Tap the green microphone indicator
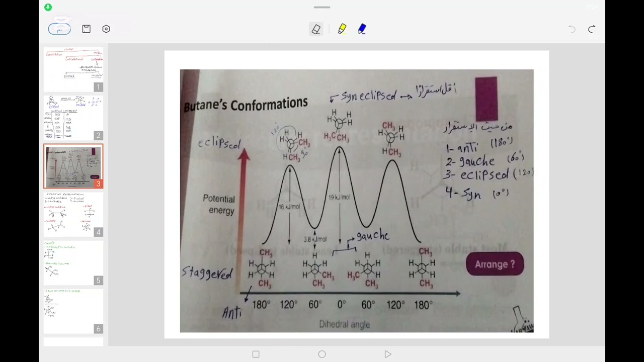The width and height of the screenshot is (644, 362). 48,7
